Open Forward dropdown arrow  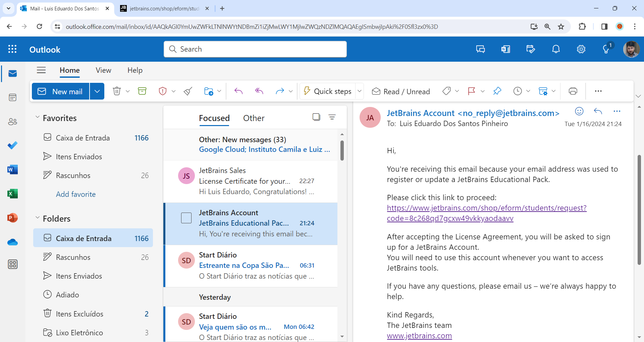pos(290,91)
